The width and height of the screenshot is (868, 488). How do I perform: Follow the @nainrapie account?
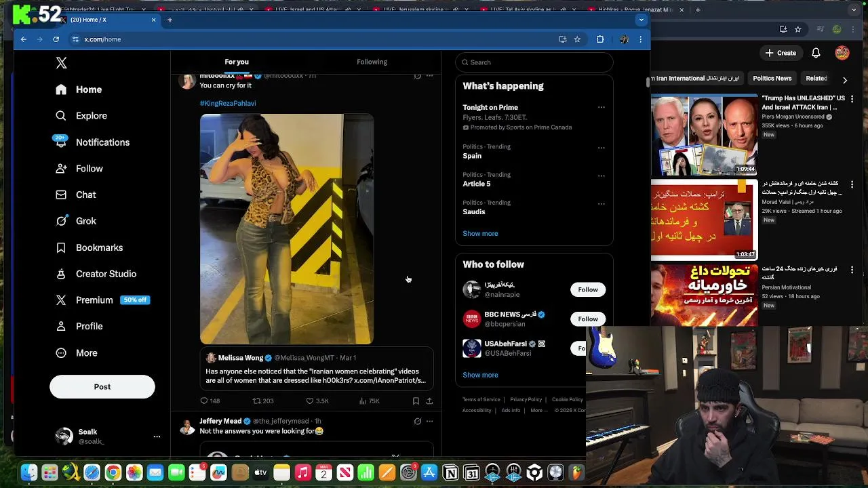coord(588,290)
